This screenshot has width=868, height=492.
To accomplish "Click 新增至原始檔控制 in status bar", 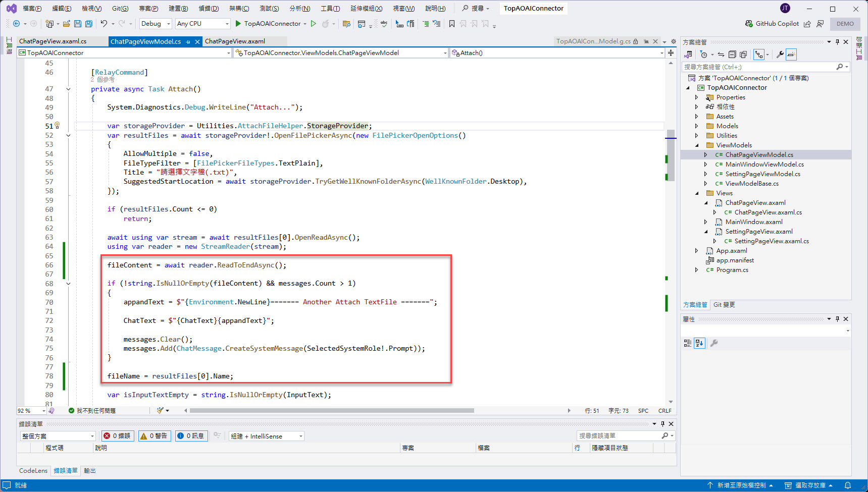I will tap(740, 485).
